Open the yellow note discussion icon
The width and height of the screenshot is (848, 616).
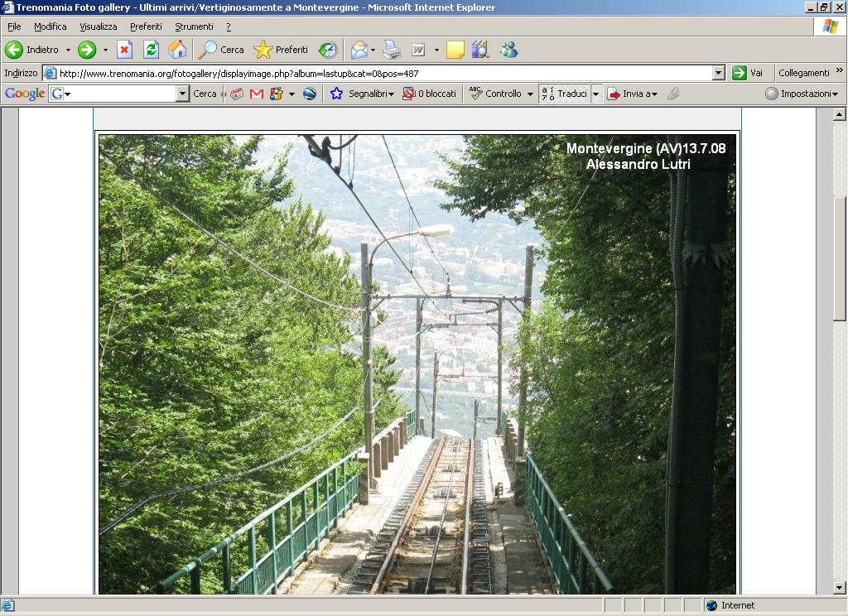click(x=455, y=50)
